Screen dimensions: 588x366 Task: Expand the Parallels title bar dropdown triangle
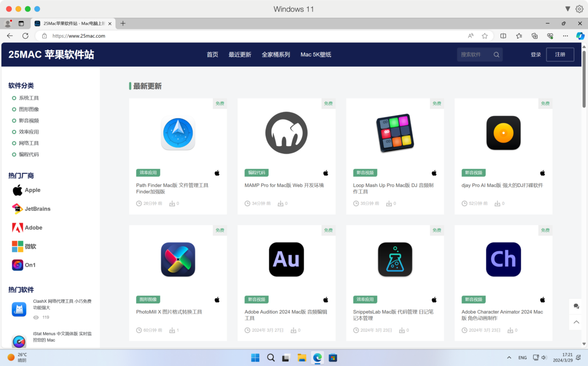567,9
